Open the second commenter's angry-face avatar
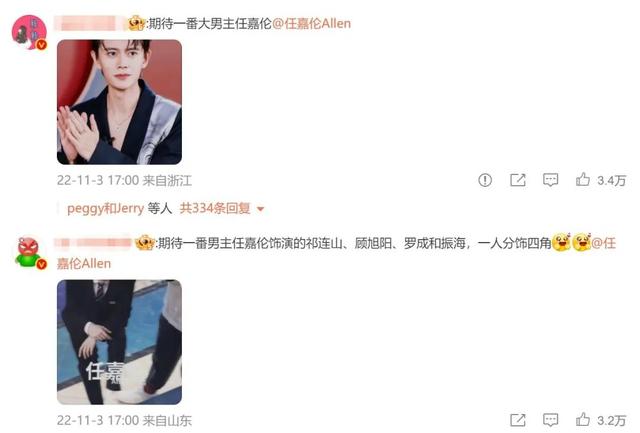 click(x=29, y=253)
